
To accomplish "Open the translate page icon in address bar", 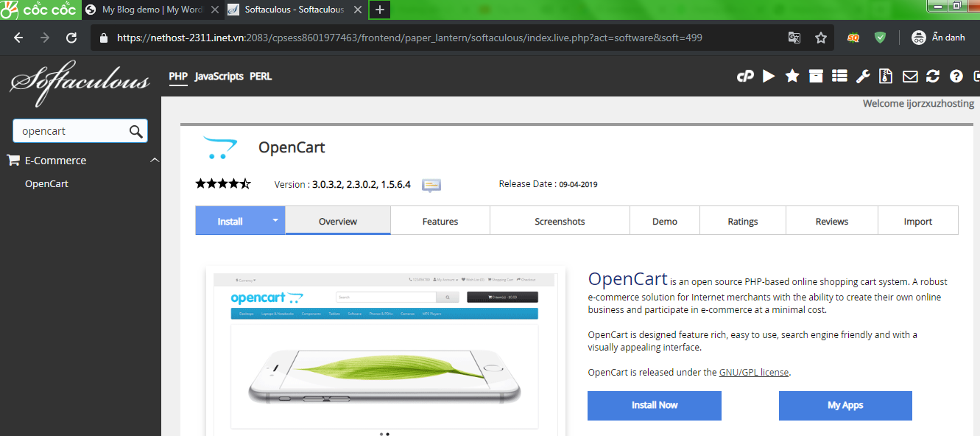I will 794,38.
